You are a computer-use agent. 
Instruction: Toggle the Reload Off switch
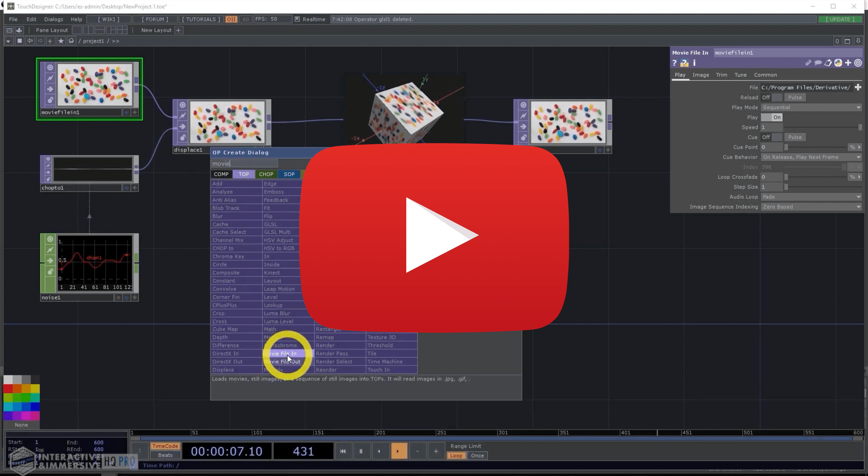pyautogui.click(x=772, y=97)
